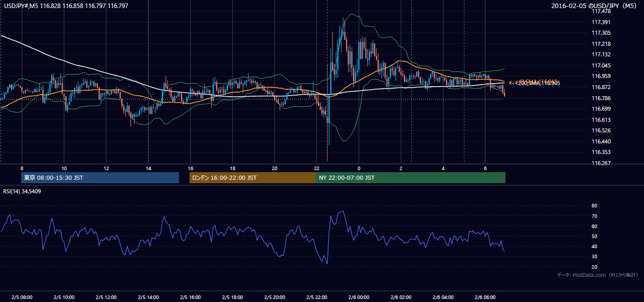Screen dimensions: 644x302
Task: Click RSI scale label 50
Action: [x=595, y=236]
